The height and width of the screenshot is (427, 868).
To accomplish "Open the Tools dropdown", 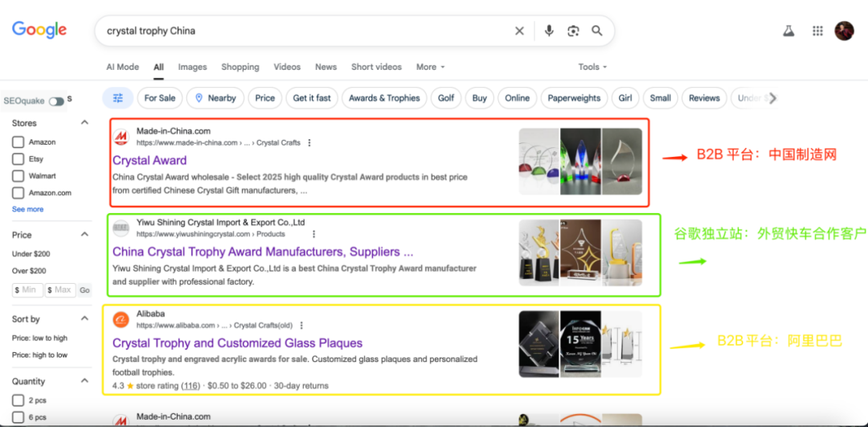I will [593, 67].
